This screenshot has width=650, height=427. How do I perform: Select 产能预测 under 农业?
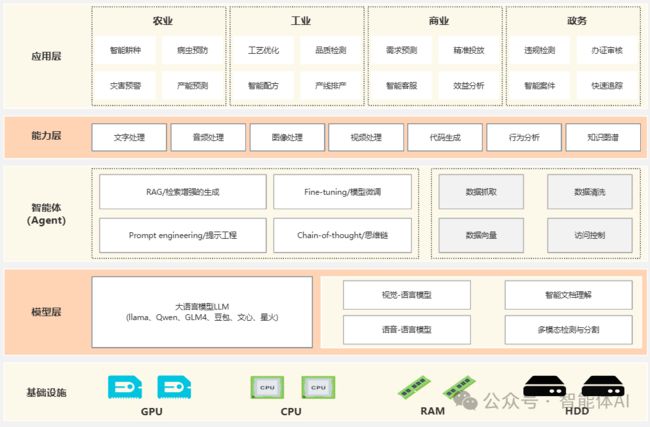point(192,85)
